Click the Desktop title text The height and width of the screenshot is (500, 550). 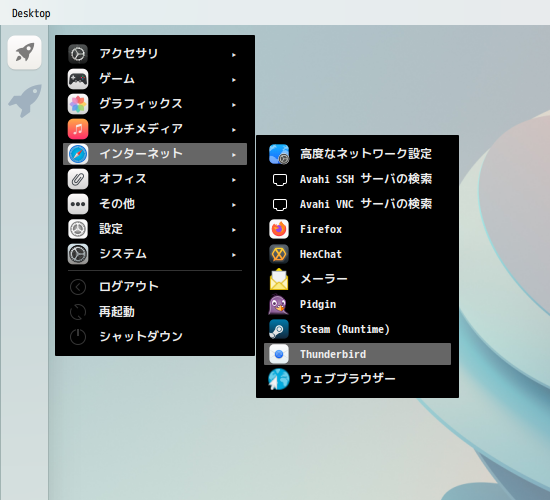(31, 13)
